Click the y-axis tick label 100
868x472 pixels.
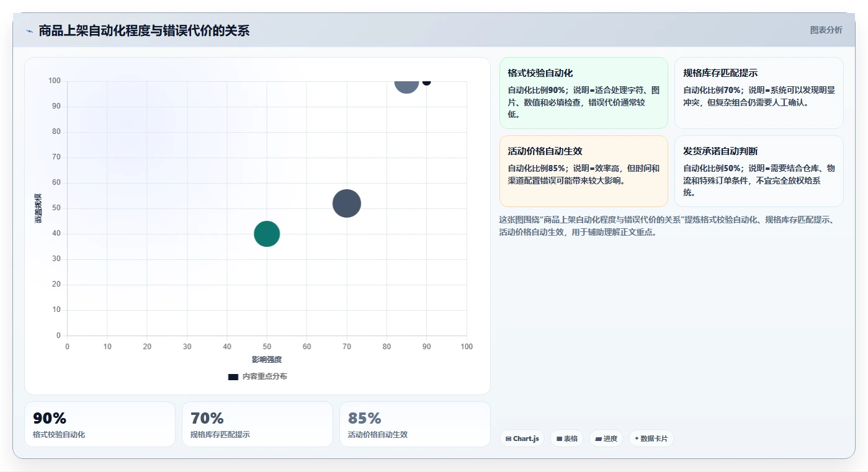[55, 81]
